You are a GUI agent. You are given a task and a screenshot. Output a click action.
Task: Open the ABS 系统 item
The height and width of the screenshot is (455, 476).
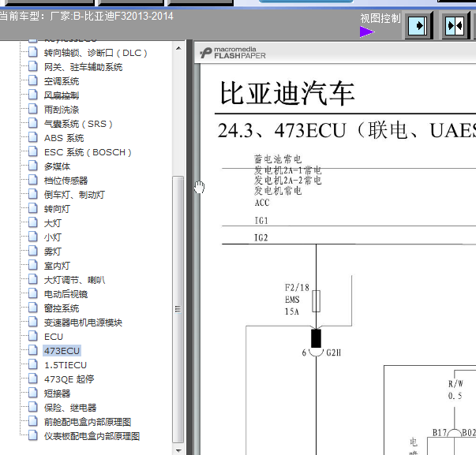point(64,138)
